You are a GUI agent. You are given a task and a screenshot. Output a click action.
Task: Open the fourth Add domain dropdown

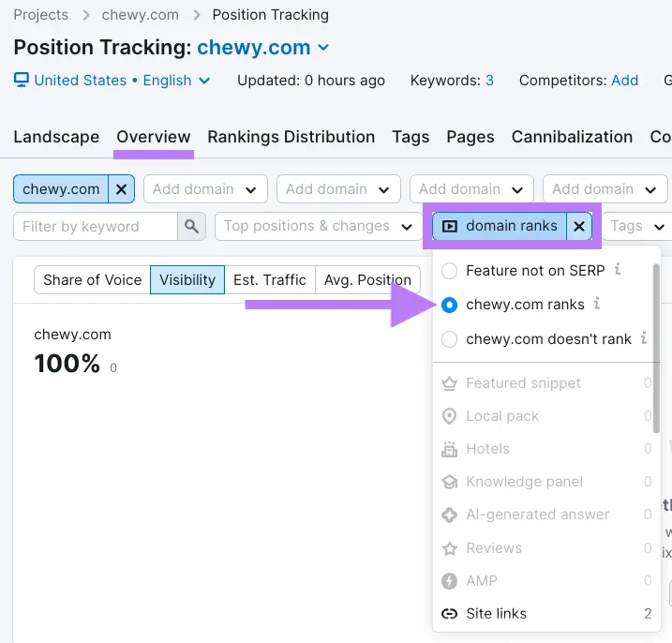click(605, 189)
